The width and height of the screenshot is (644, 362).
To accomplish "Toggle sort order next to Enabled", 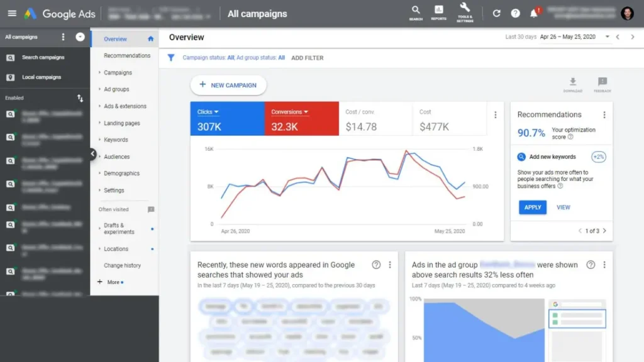I will click(x=80, y=98).
